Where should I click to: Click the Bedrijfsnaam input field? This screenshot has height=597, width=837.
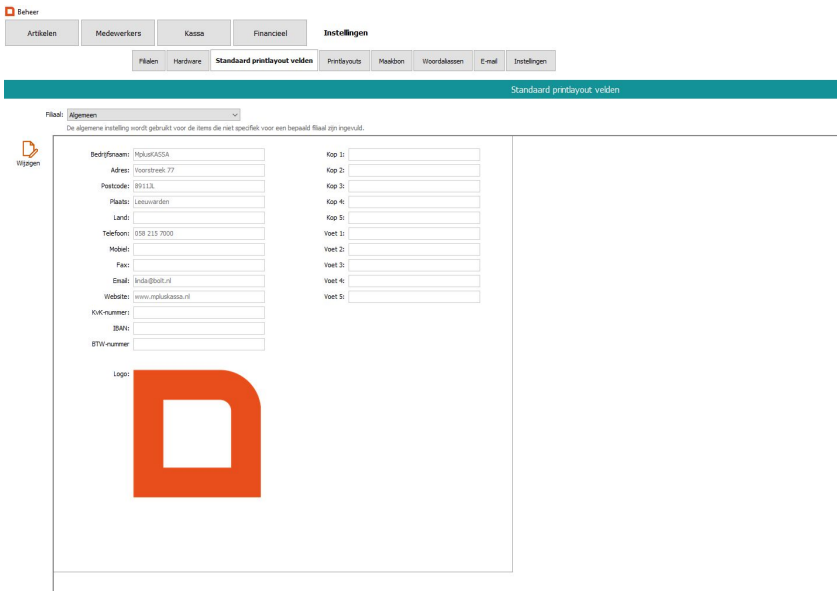[198, 155]
